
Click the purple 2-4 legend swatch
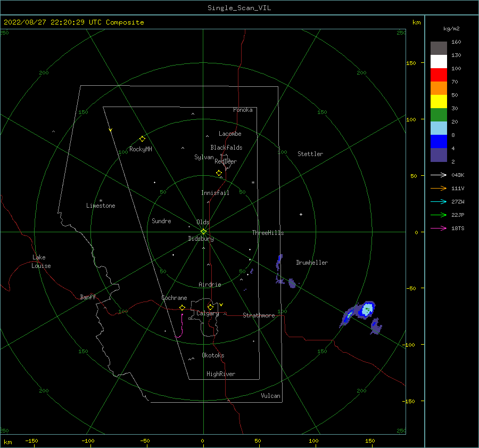coord(439,154)
